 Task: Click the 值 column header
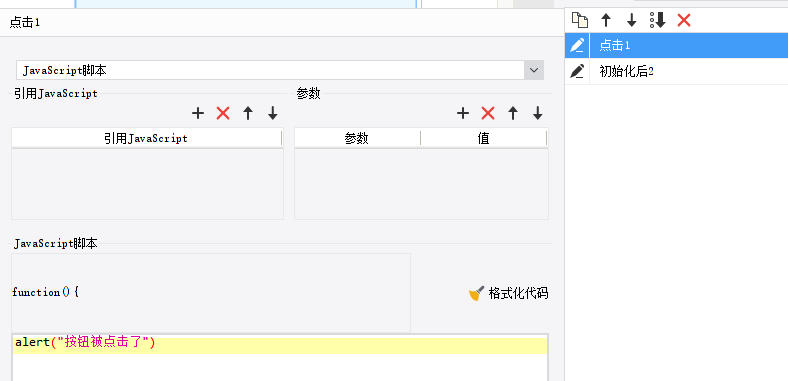coord(483,138)
